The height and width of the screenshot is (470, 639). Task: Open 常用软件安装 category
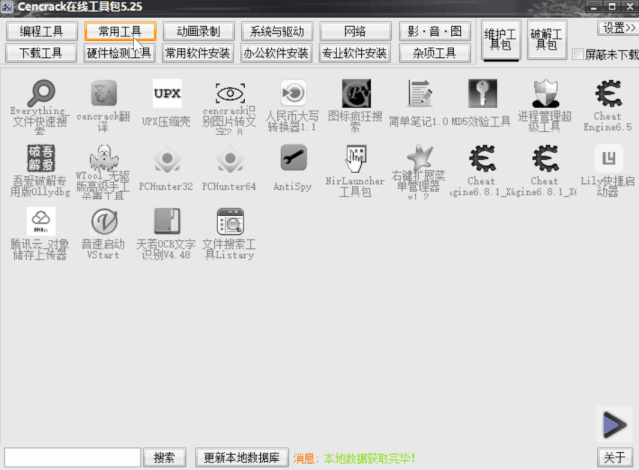point(198,53)
